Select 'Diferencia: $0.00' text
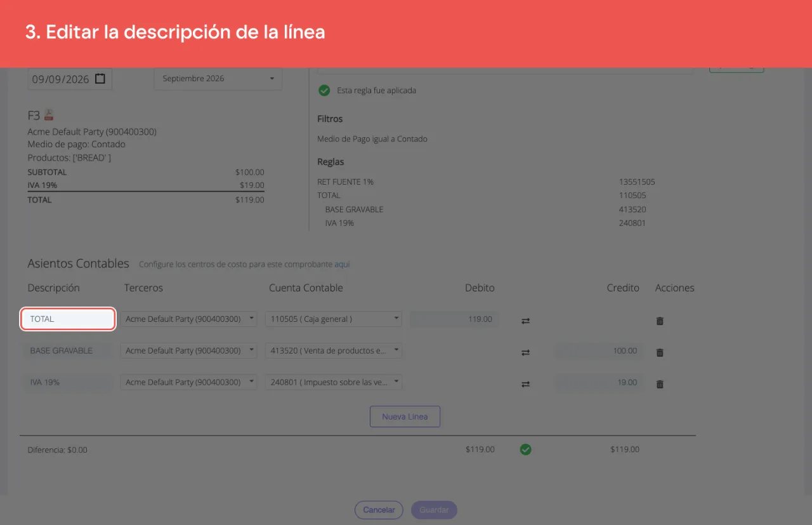 (x=57, y=449)
